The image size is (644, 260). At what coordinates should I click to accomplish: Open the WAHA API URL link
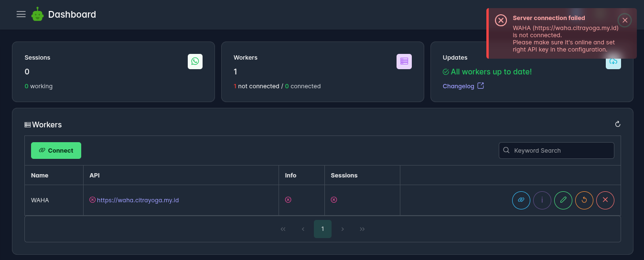click(x=138, y=200)
